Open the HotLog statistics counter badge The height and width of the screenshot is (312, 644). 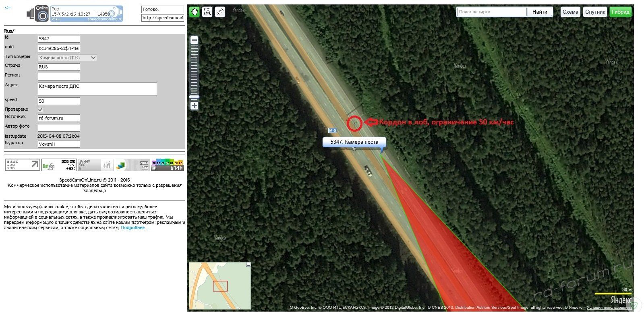[x=59, y=165]
